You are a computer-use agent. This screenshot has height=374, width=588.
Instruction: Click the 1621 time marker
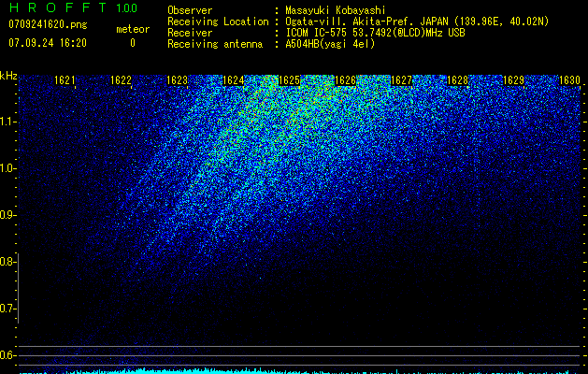tap(65, 80)
